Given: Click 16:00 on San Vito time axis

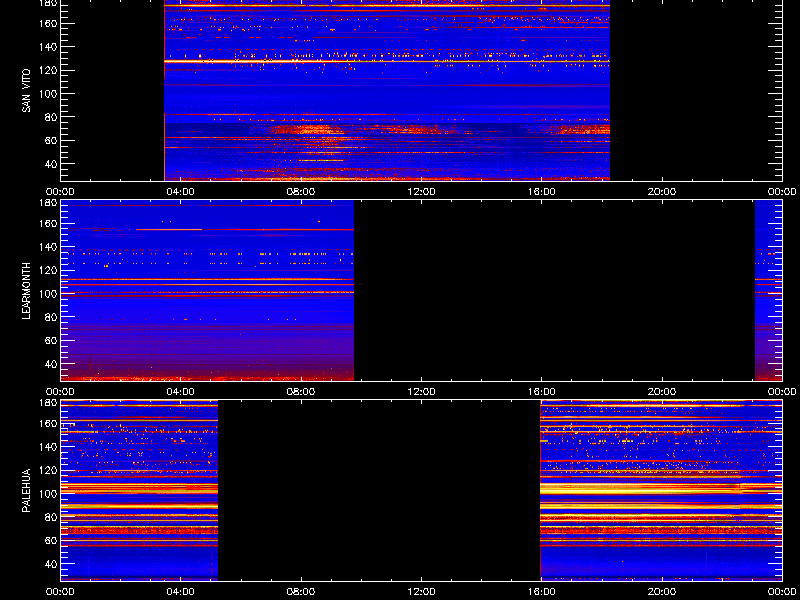Looking at the screenshot, I should [x=541, y=192].
